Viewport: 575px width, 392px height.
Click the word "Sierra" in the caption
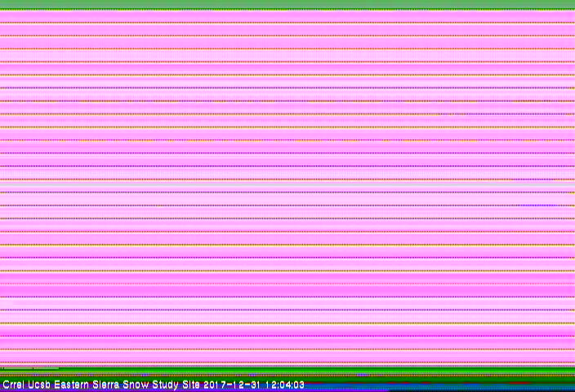click(106, 385)
